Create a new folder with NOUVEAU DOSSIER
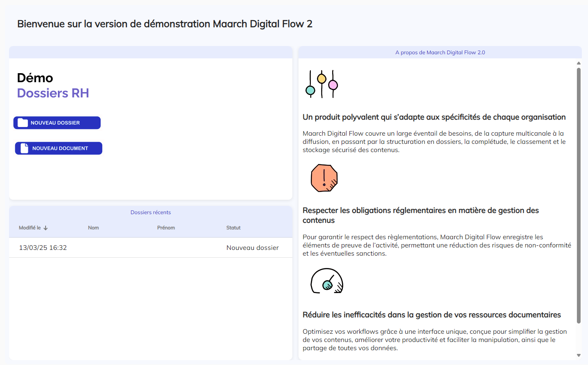Viewport: 588px width, 365px height. click(57, 123)
